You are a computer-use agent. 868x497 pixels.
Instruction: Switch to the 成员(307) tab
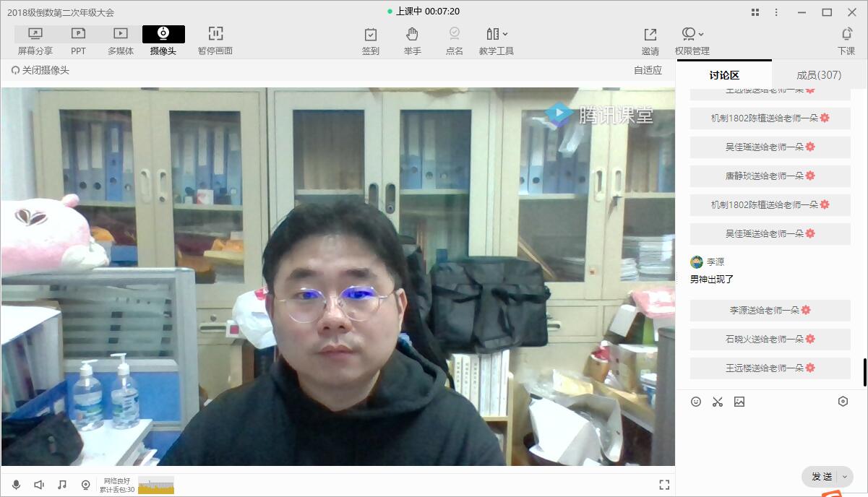819,75
